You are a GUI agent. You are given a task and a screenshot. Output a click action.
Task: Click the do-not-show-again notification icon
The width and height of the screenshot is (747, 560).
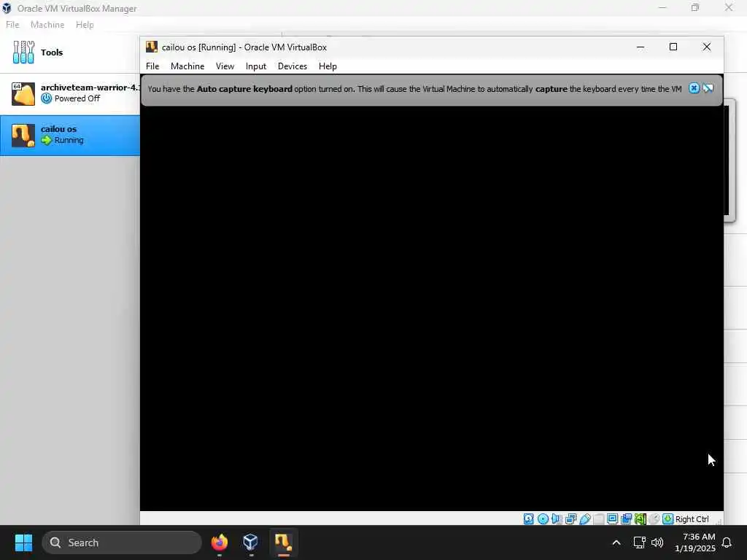coord(708,88)
